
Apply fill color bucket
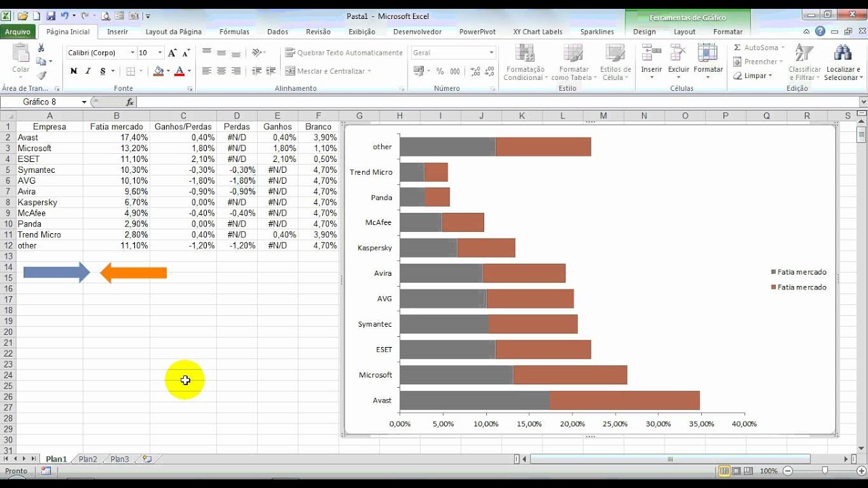[x=158, y=71]
